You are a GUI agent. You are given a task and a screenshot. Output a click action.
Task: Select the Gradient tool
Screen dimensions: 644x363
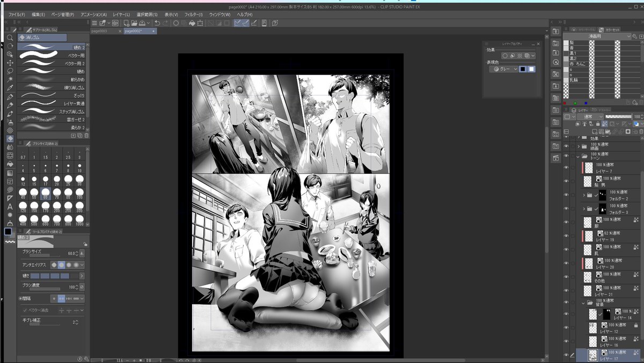[x=10, y=173]
